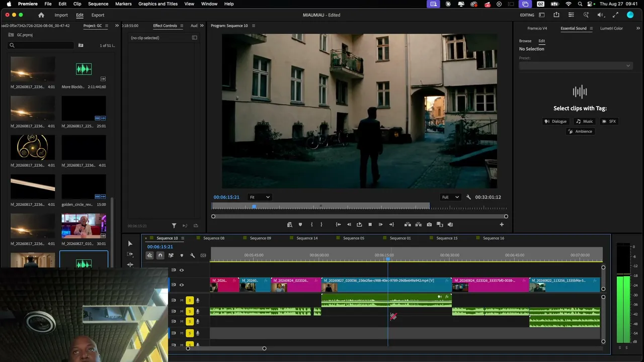Toggle insert sequences as nests button
Screen dimensions: 644x362
[x=149, y=255]
